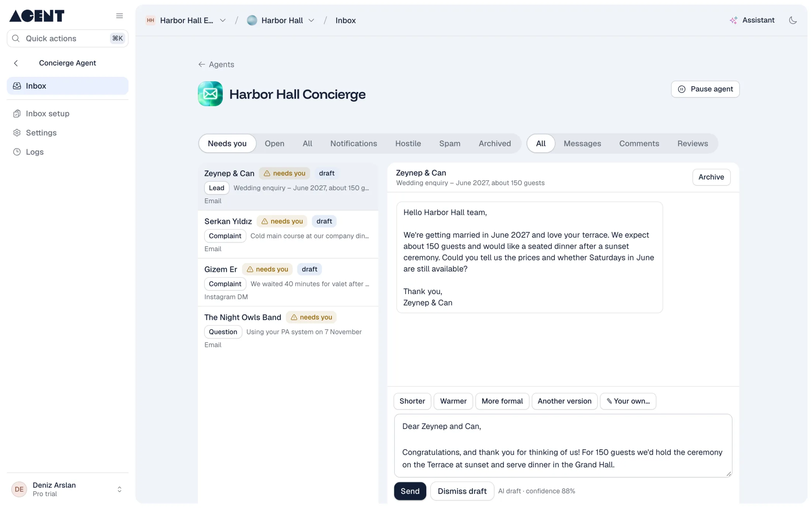Open the Serkan Yıldız complaint conversation

tap(288, 235)
